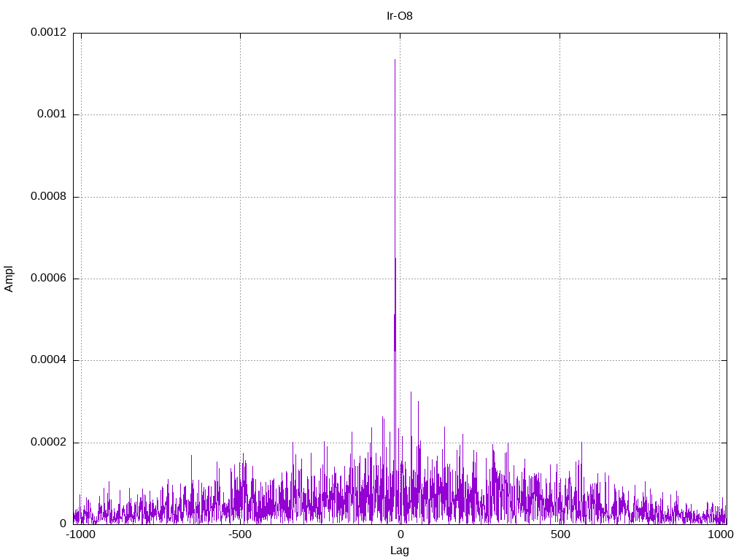Select the 0.0004 y-axis tick label
The height and width of the screenshot is (560, 747).
tap(49, 360)
